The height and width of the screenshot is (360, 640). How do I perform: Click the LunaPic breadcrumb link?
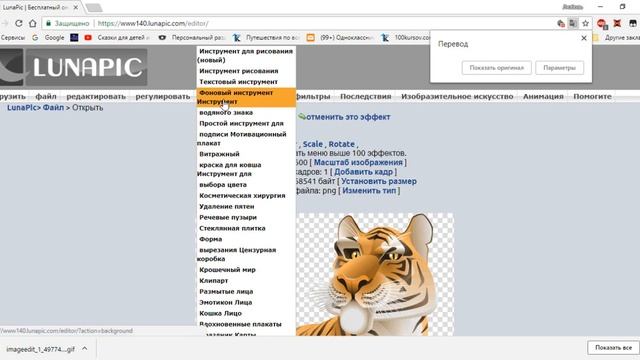(22, 108)
